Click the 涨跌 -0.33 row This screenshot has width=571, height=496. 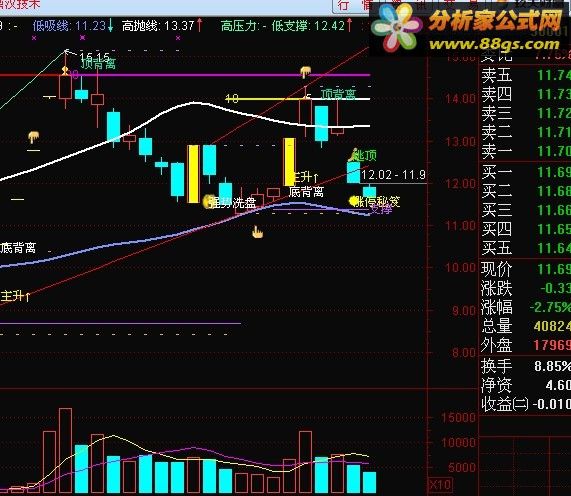click(x=525, y=288)
